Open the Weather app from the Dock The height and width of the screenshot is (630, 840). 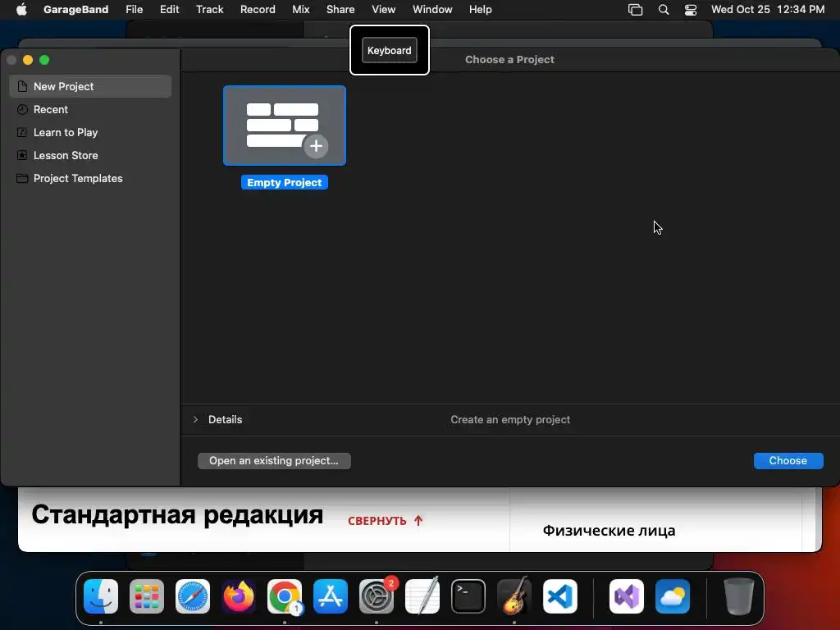coord(673,596)
